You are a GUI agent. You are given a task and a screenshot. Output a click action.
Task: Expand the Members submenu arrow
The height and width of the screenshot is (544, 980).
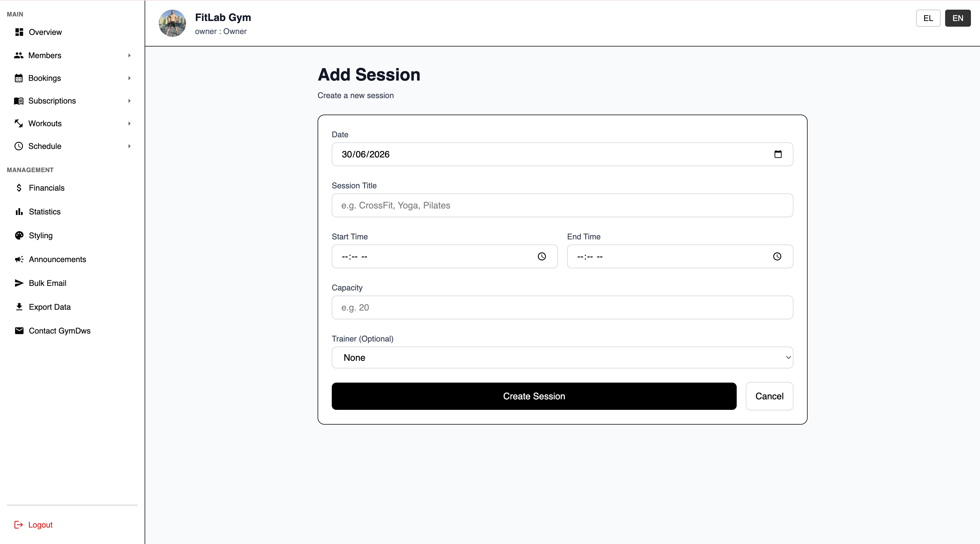tap(129, 56)
